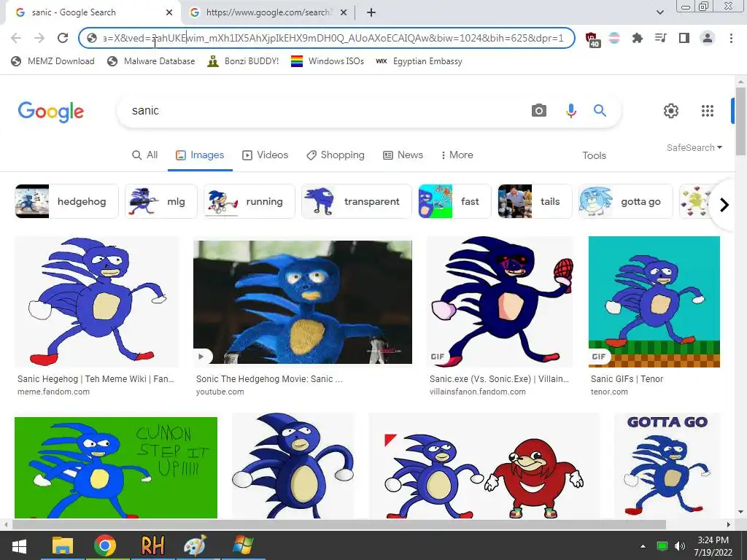Open the green CUMON STEP IT UP image

pos(116,467)
